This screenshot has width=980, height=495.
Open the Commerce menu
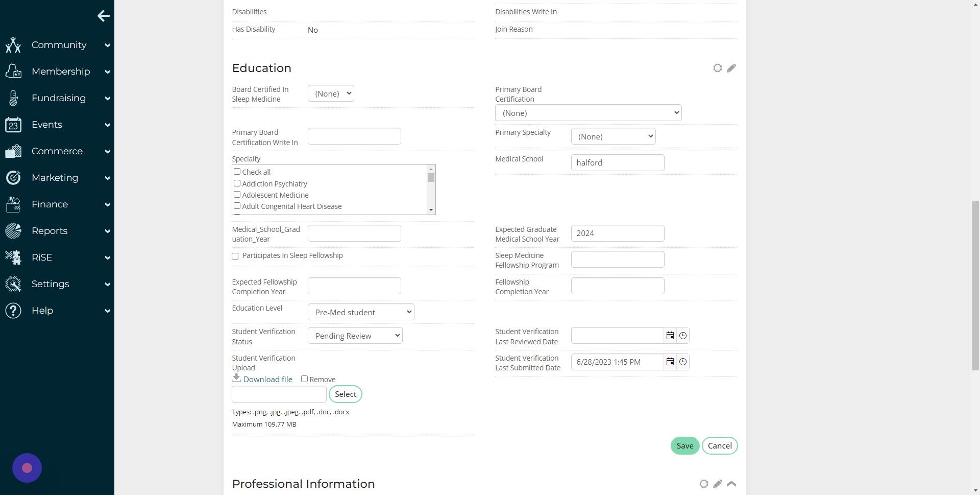57,151
